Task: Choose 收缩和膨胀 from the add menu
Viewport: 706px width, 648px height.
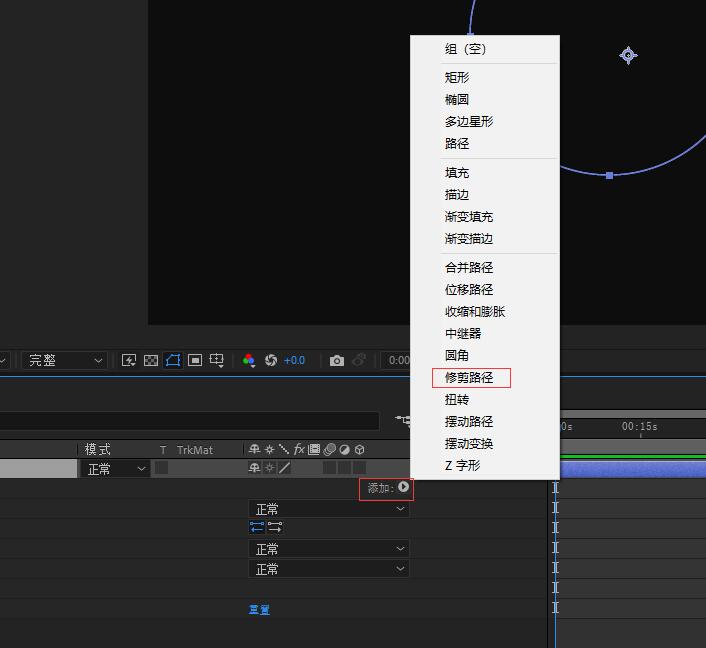Action: [485, 312]
